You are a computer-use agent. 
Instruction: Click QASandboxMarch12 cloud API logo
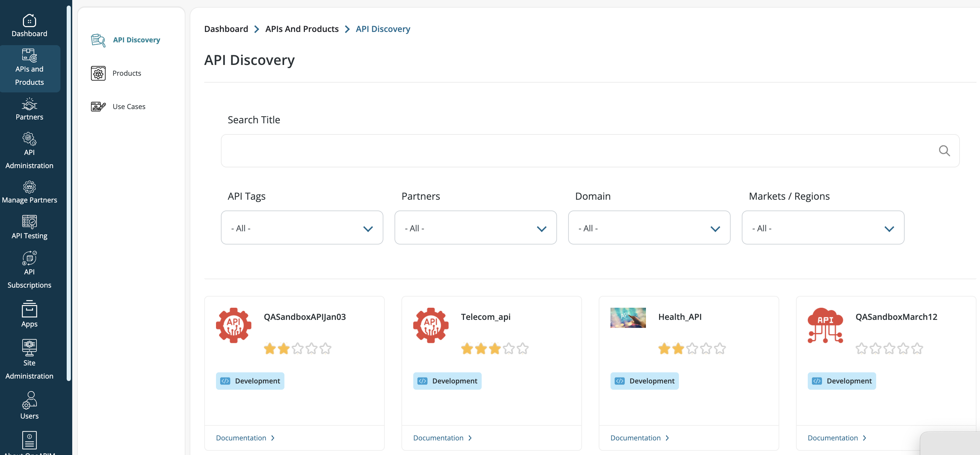825,325
